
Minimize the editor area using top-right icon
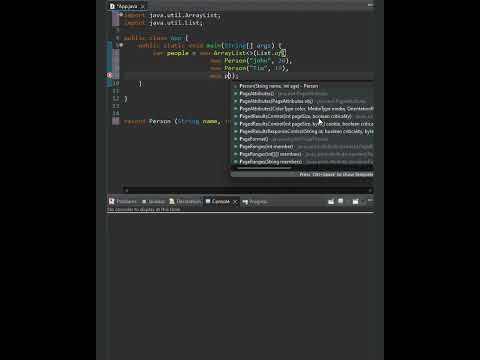pos(370,5)
